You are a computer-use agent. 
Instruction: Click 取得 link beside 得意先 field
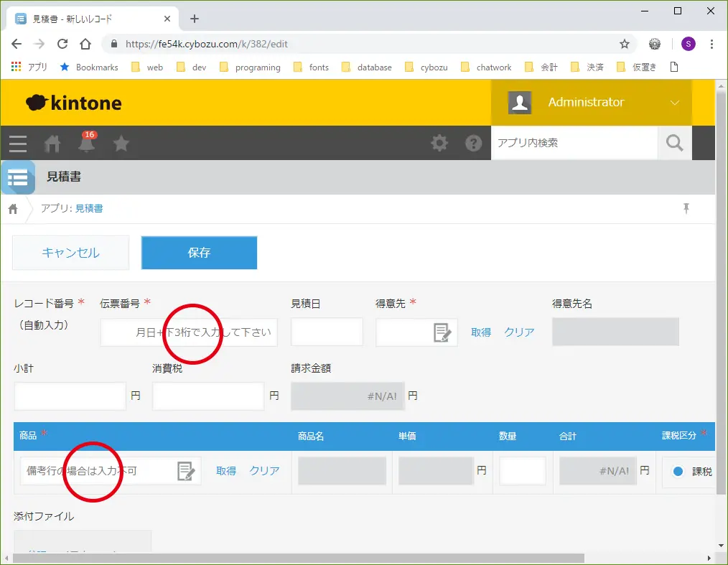tap(481, 332)
